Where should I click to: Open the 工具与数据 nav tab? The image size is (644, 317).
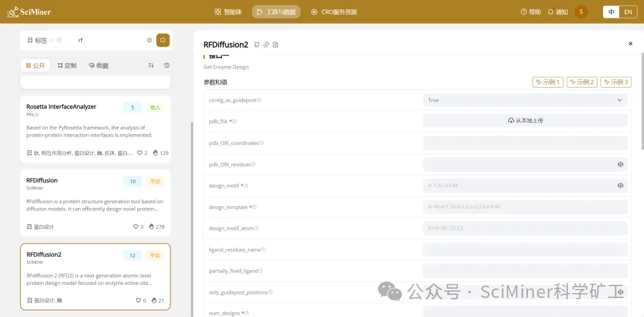276,12
